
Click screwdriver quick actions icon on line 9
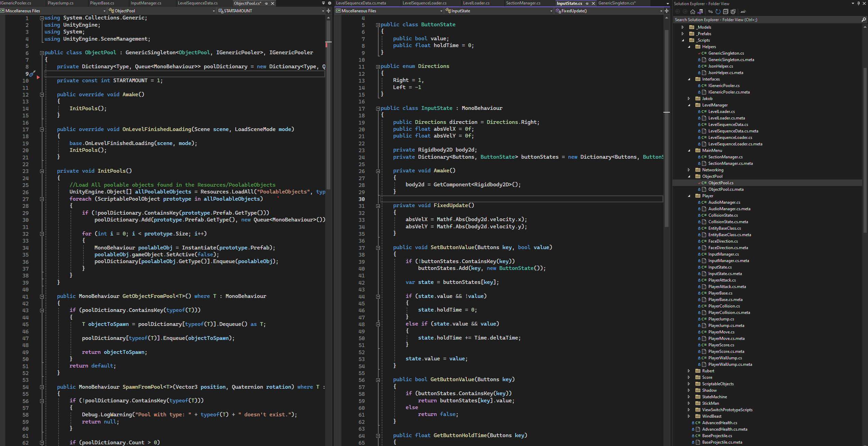[x=32, y=74]
